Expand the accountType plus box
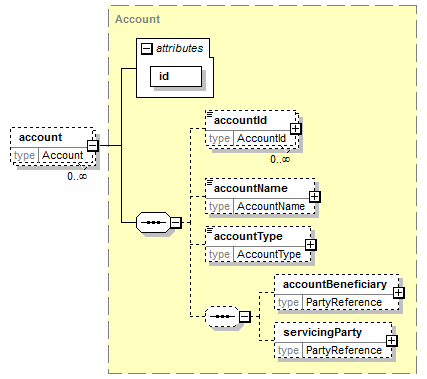Viewport: 427px width, 379px height. click(x=311, y=245)
